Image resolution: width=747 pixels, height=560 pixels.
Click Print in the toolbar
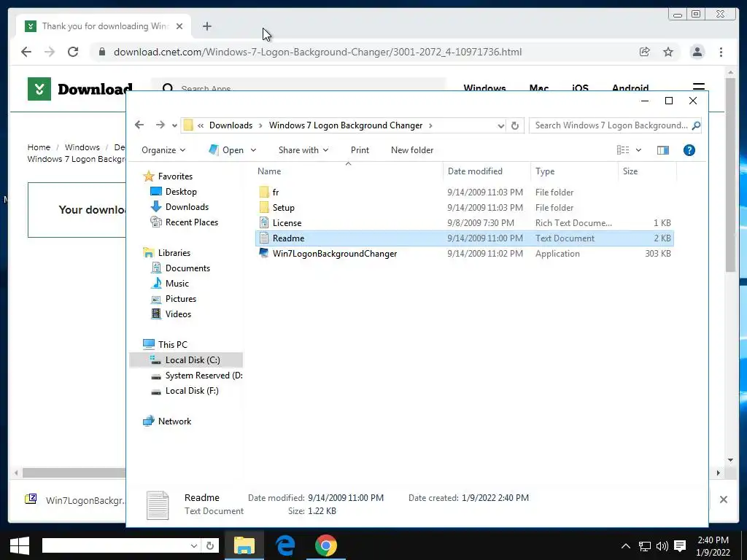click(360, 150)
